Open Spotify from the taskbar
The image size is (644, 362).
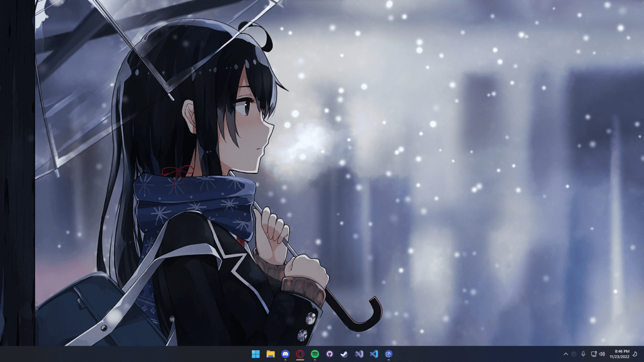click(315, 354)
